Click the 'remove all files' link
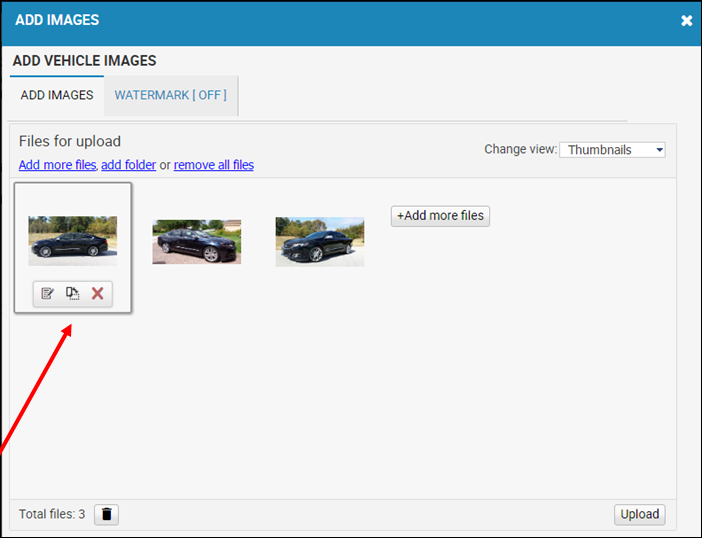702x538 pixels. (x=214, y=165)
